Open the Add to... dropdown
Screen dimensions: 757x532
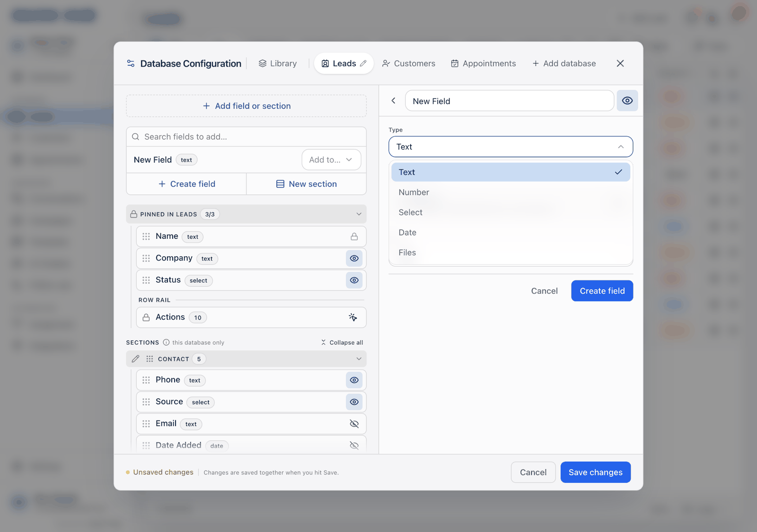click(x=331, y=160)
